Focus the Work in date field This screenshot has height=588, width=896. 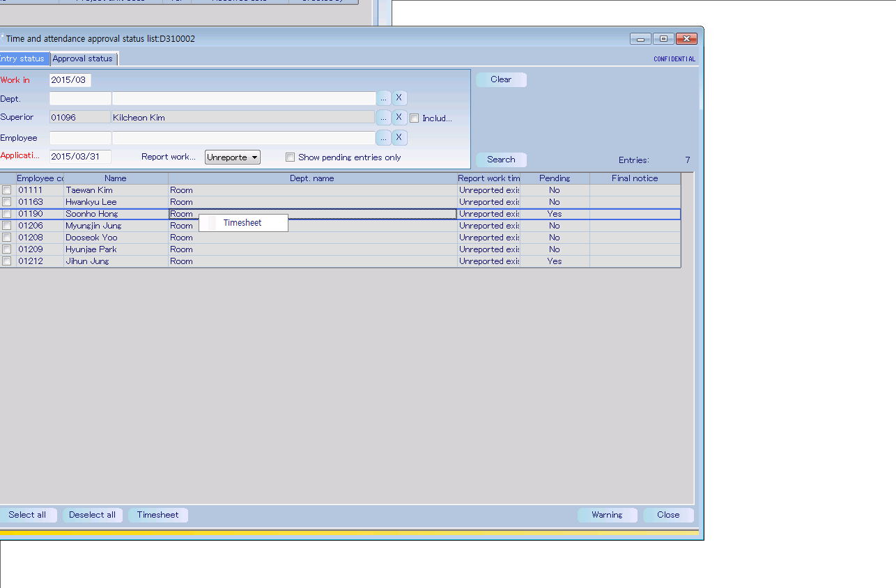click(x=70, y=80)
